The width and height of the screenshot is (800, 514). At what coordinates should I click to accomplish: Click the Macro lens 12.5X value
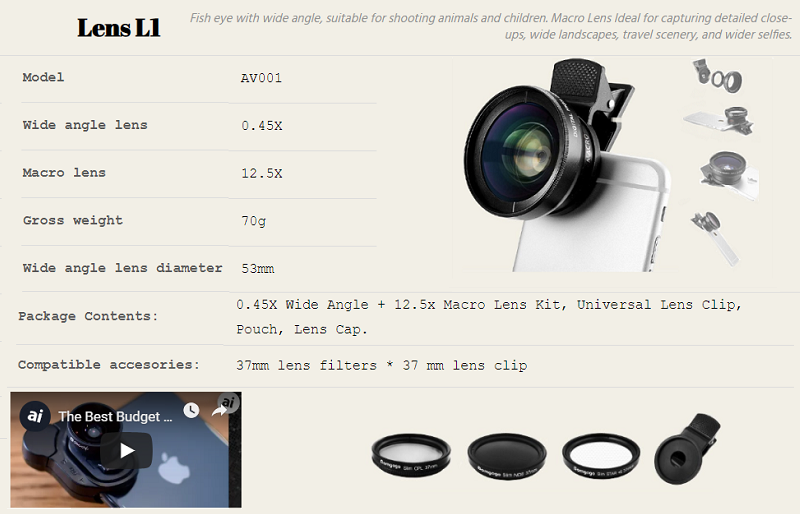(262, 174)
